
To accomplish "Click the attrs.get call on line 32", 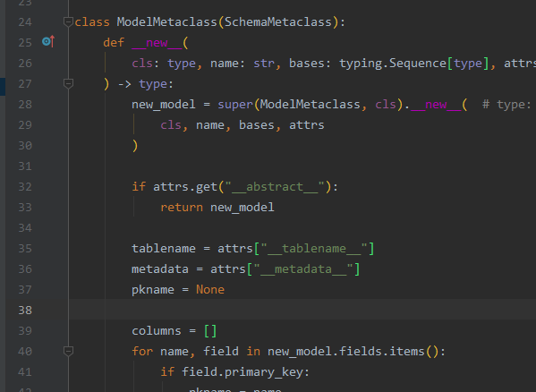I will pyautogui.click(x=185, y=187).
